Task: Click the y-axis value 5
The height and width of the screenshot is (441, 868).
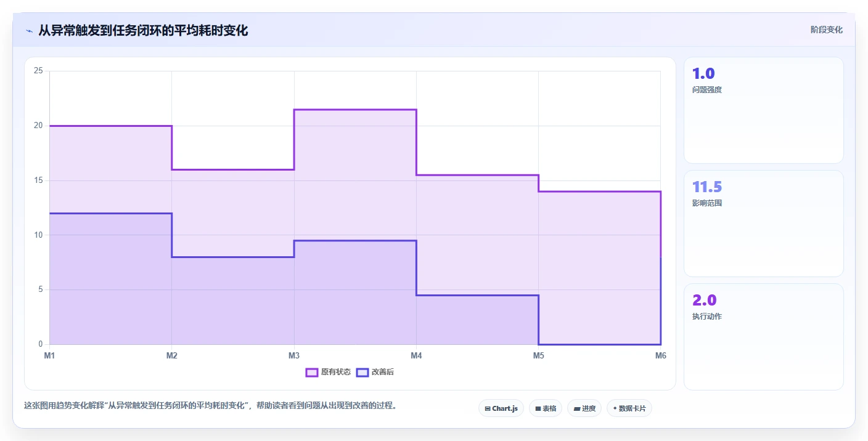Action: tap(41, 289)
